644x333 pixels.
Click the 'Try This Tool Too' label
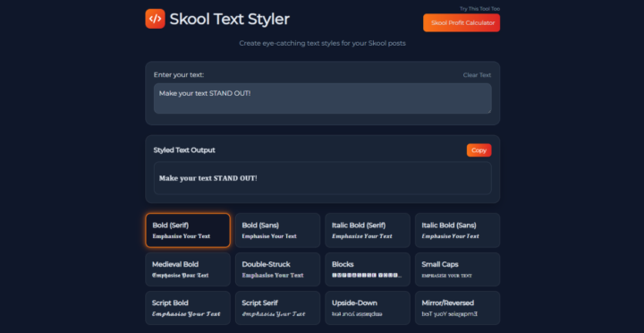pos(479,9)
